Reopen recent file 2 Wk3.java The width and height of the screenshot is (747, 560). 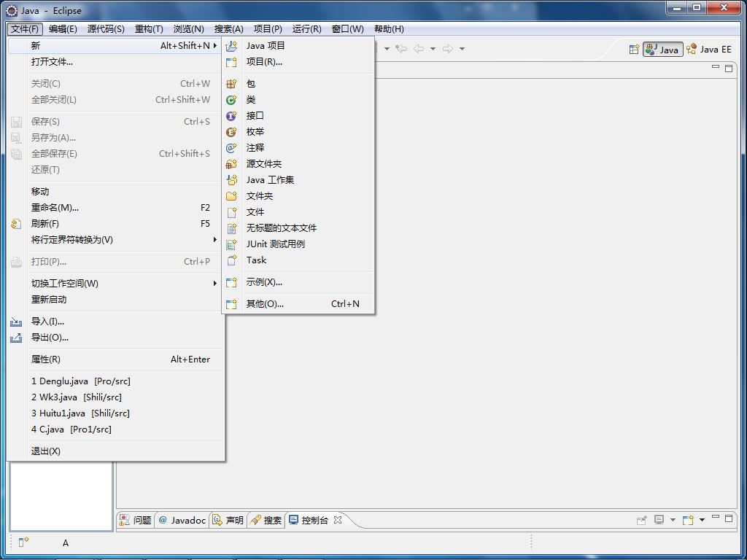[x=116, y=397]
